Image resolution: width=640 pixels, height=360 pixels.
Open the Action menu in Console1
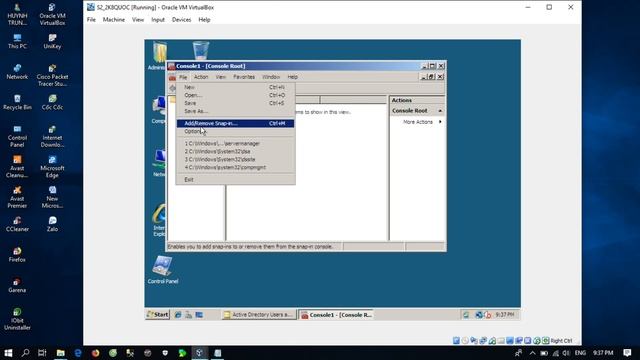point(201,77)
